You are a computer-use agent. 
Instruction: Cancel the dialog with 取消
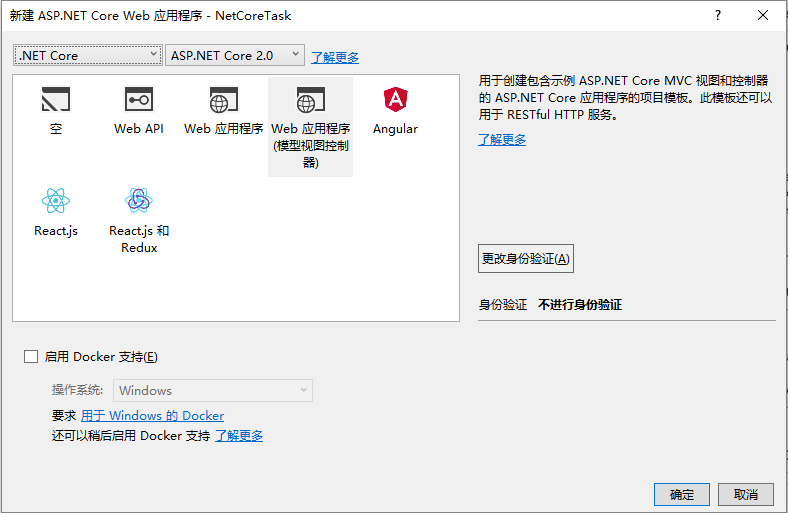(x=745, y=494)
